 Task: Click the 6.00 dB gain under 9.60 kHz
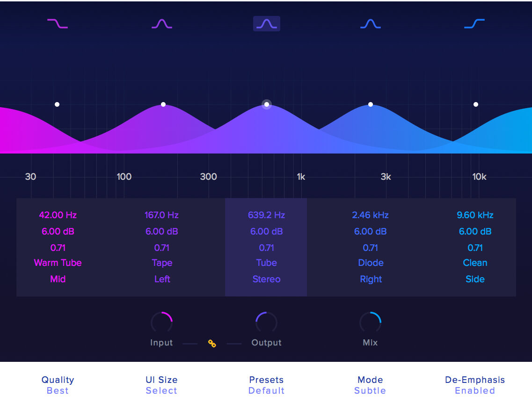pyautogui.click(x=475, y=231)
